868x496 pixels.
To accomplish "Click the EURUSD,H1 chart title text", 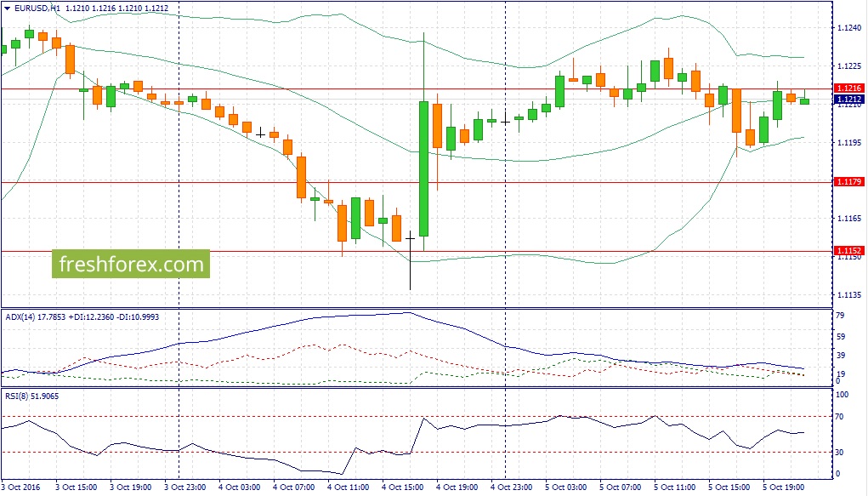I will [x=37, y=9].
